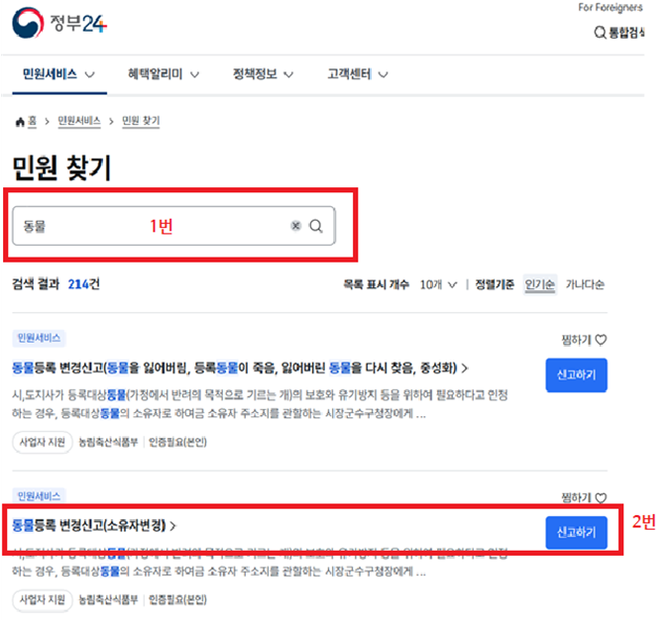Sort results by 인기순
672x631 pixels.
coord(539,284)
